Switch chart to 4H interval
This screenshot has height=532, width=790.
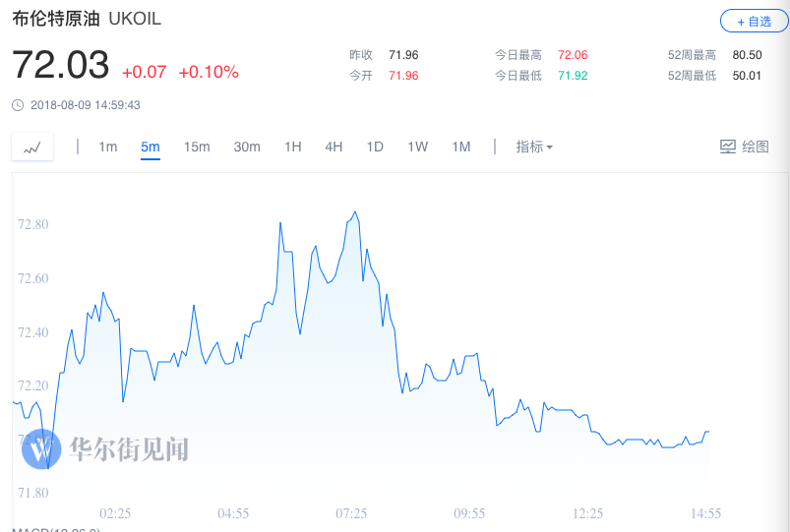pos(334,147)
